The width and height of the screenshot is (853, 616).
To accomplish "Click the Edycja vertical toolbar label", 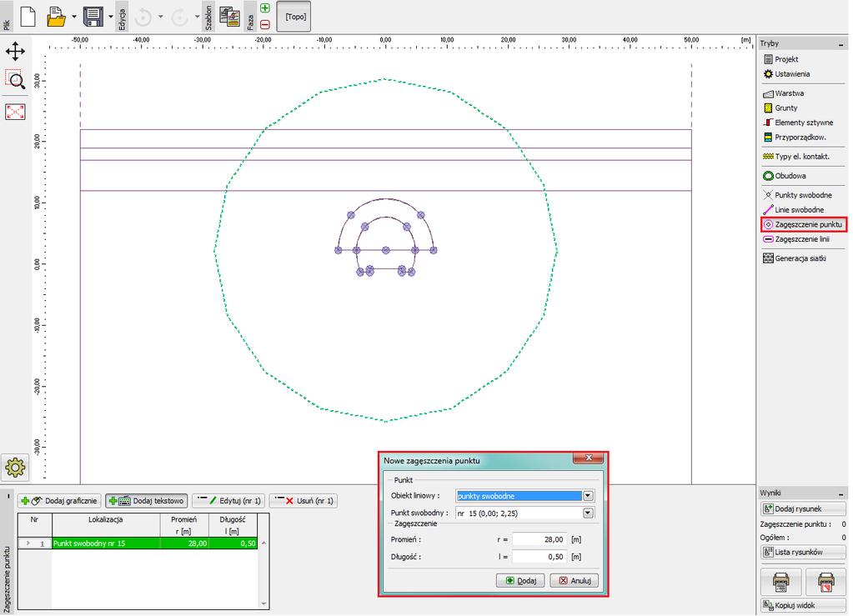I will [x=123, y=18].
